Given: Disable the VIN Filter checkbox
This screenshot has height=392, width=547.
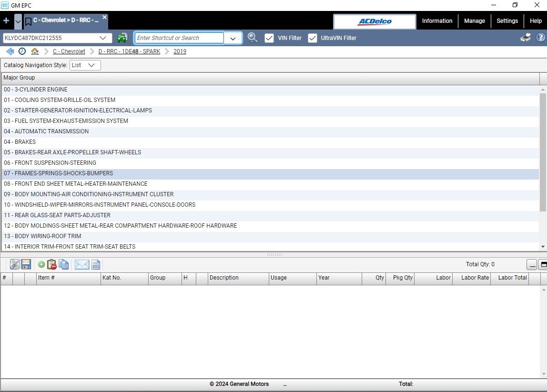Looking at the screenshot, I should (x=270, y=38).
